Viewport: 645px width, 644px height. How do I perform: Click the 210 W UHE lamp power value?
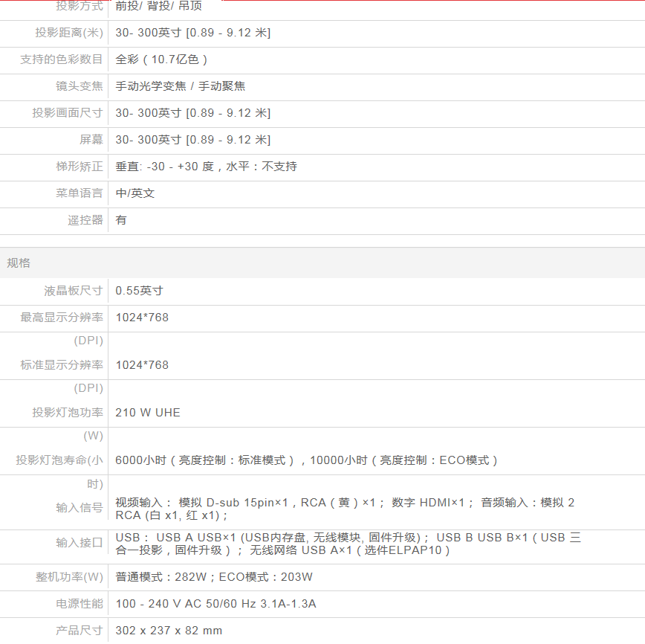(x=148, y=413)
